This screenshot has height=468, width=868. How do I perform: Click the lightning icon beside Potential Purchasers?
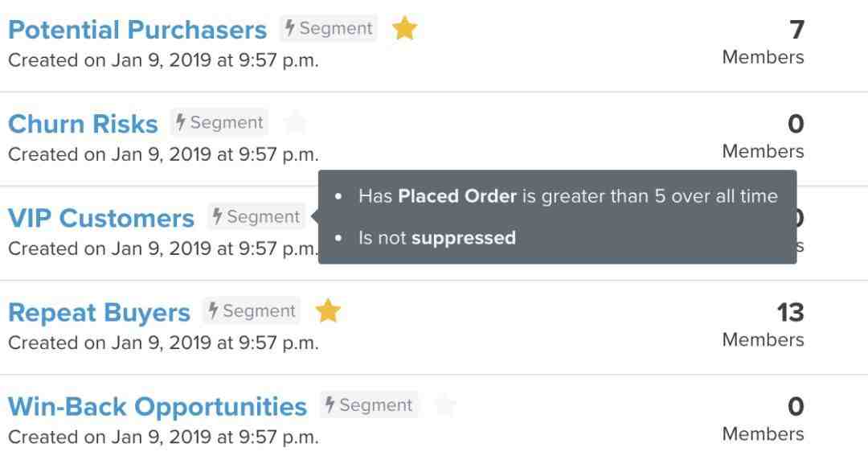[290, 27]
